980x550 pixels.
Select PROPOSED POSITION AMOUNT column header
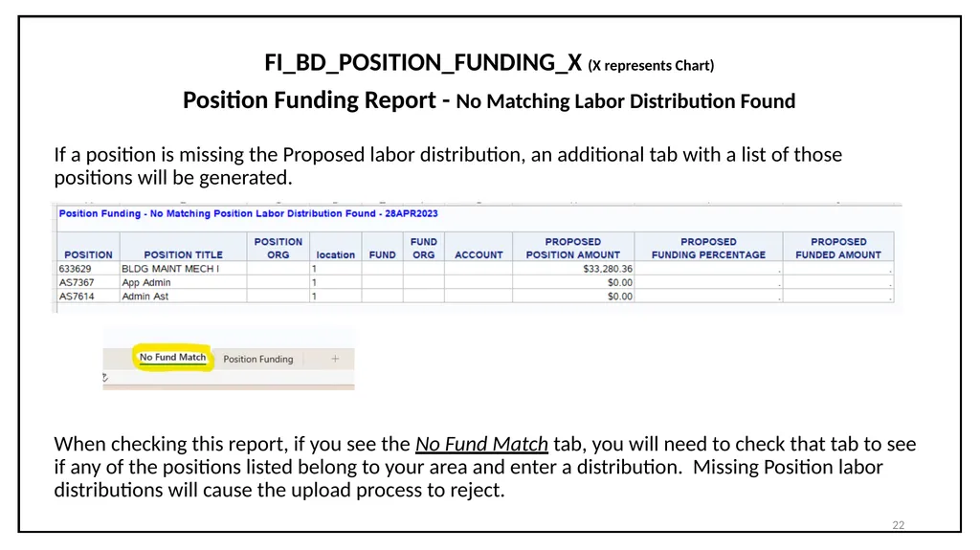tap(573, 248)
